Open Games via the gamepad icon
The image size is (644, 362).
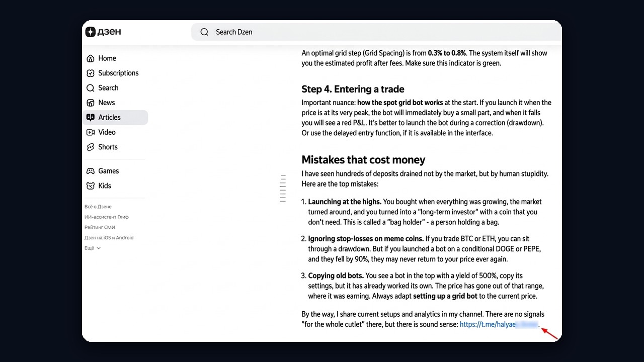[x=91, y=171]
